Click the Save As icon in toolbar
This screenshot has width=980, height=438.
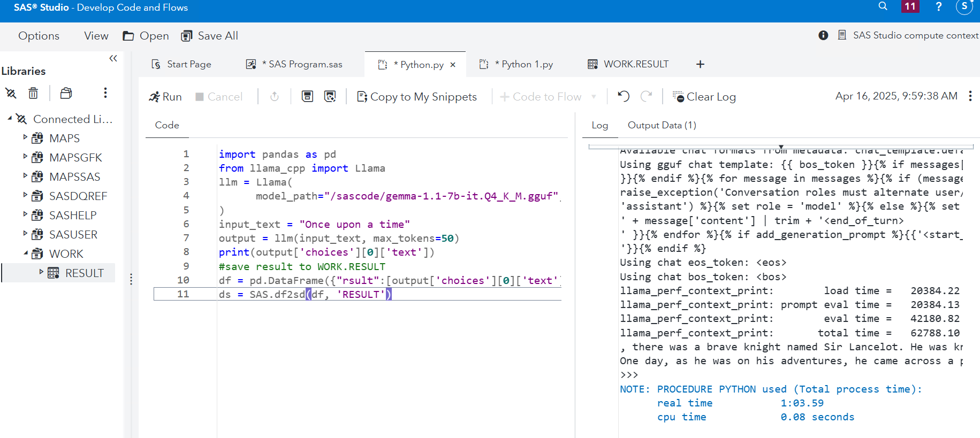[330, 96]
